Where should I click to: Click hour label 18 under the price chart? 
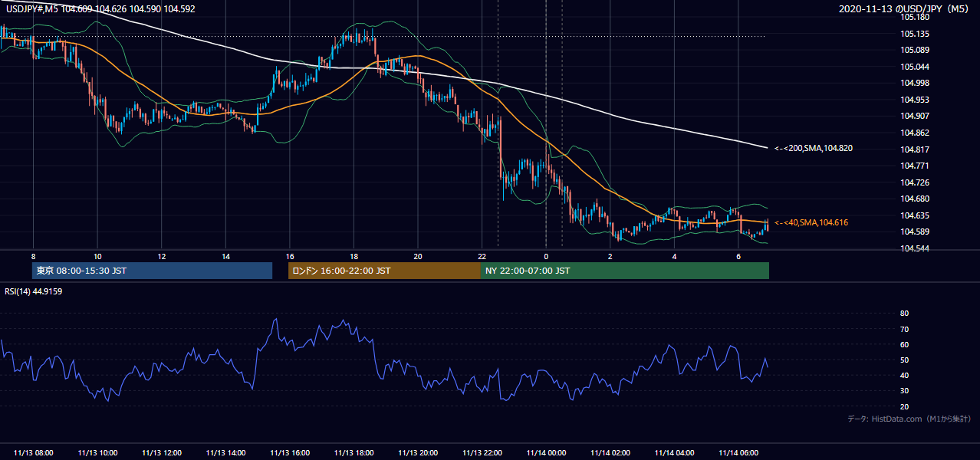point(354,256)
